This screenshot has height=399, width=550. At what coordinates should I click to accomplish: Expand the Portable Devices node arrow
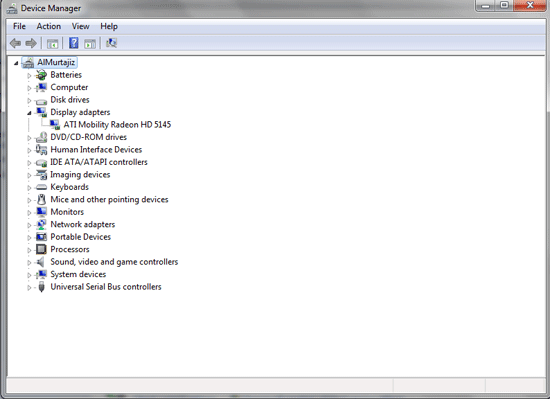click(x=29, y=238)
